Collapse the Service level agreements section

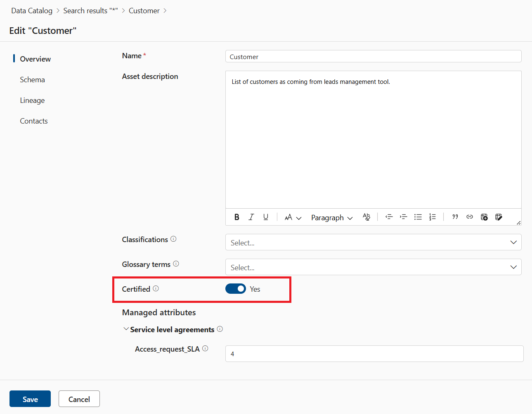point(126,329)
